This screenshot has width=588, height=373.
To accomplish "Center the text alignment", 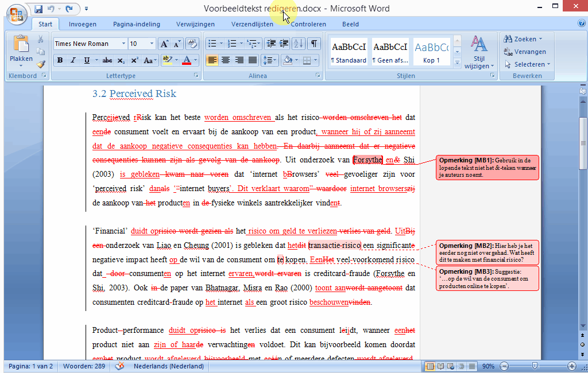I will 226,60.
